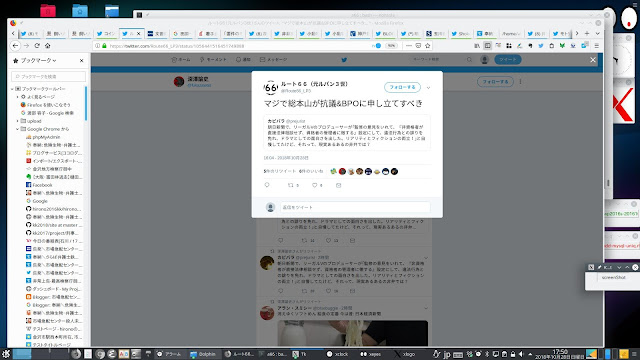Click the blue ツイート button
The height and width of the screenshot is (360, 640).
pos(508,60)
